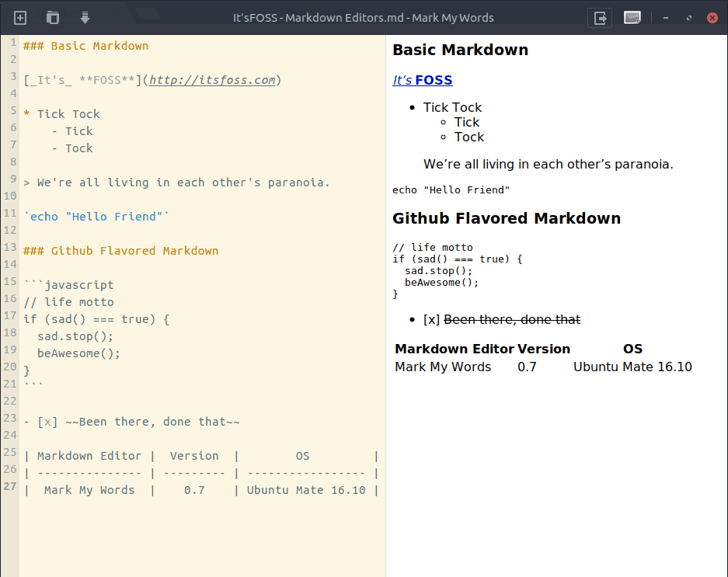The height and width of the screenshot is (577, 728).
Task: Minimize the Mark My Words window
Action: [x=665, y=18]
